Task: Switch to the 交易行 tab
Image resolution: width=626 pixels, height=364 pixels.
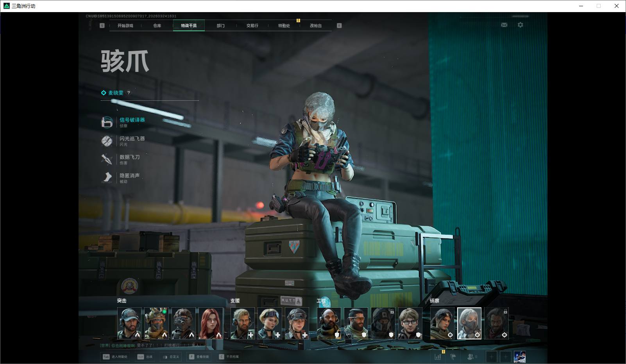Action: (x=252, y=26)
